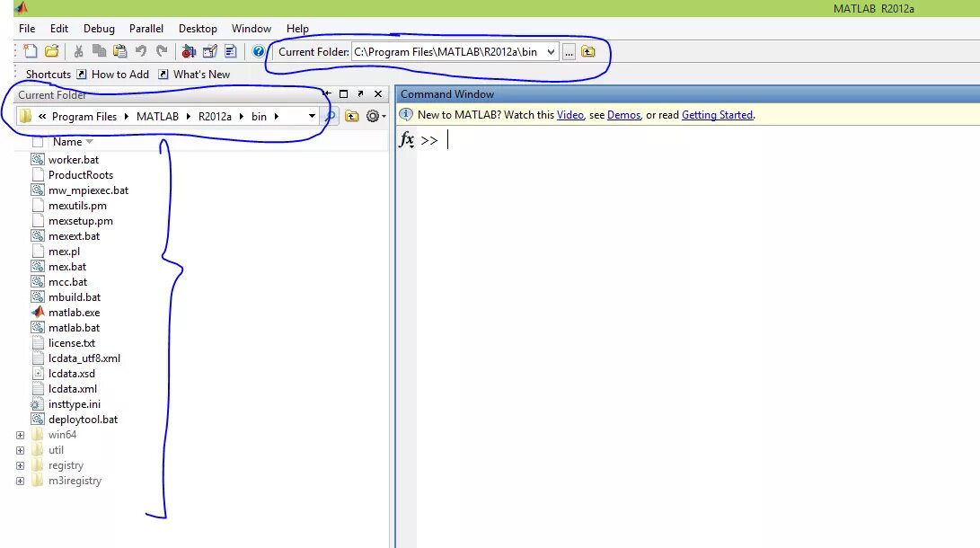Select mexext.bat file
Viewport: 980px width, 548px height.
(x=74, y=236)
